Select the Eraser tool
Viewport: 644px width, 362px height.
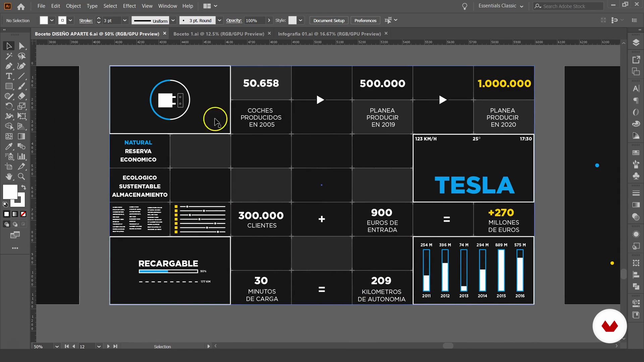22,96
